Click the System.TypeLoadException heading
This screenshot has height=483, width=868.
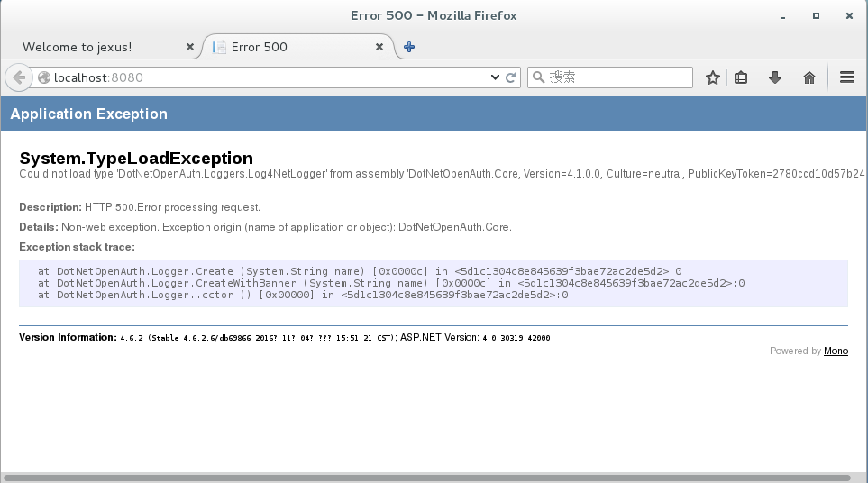tap(136, 159)
